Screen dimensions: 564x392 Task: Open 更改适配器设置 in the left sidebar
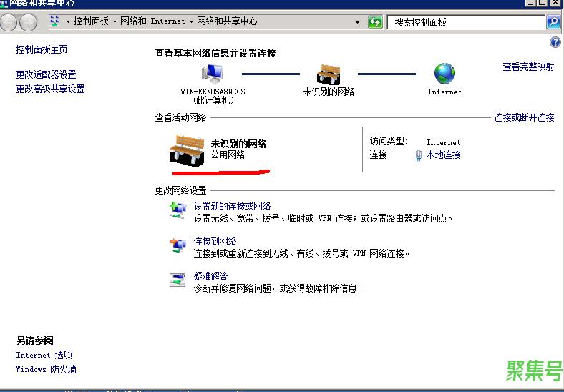pyautogui.click(x=46, y=74)
